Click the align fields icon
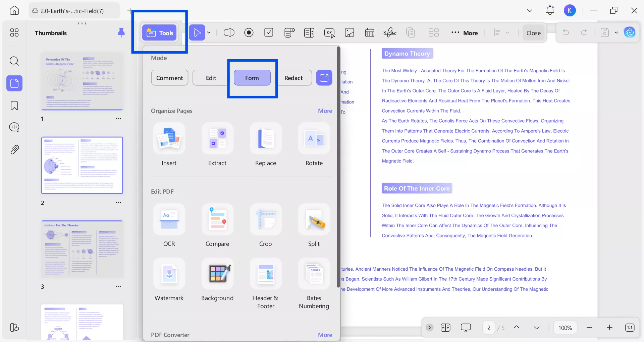This screenshot has width=644, height=342. 497,32
